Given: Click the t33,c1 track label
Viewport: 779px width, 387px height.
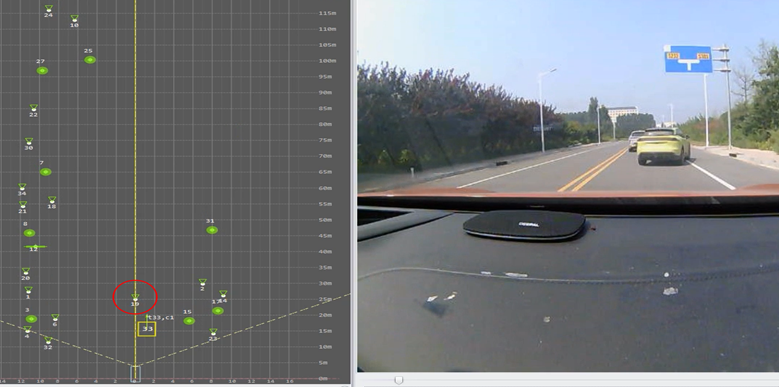Looking at the screenshot, I should point(160,317).
